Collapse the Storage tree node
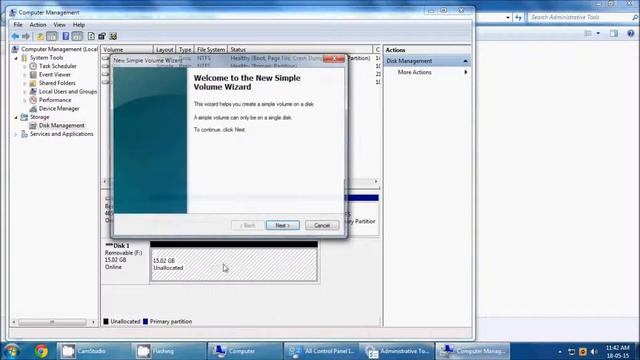This screenshot has width=640, height=360. [16, 118]
